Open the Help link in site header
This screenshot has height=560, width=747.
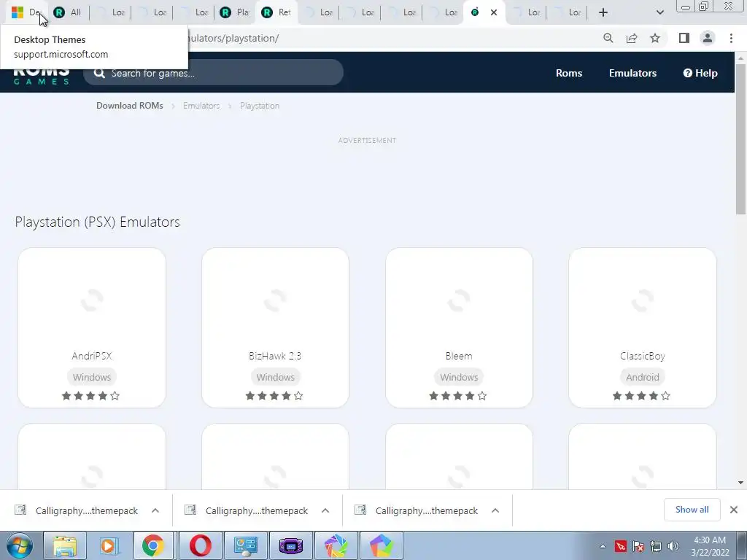point(700,73)
